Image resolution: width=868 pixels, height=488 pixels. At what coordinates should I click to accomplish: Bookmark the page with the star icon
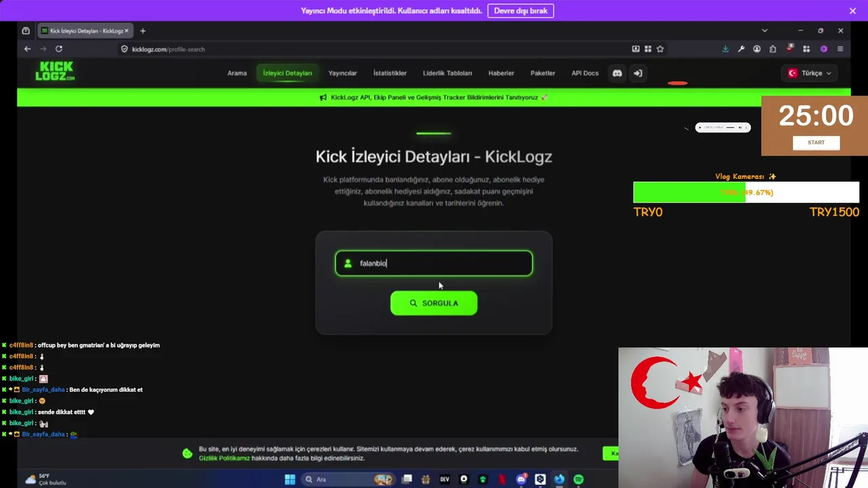[x=660, y=49]
